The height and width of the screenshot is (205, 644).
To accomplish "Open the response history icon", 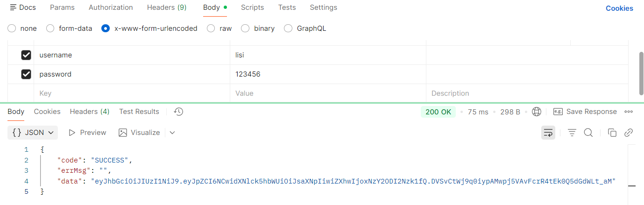I will click(x=178, y=112).
